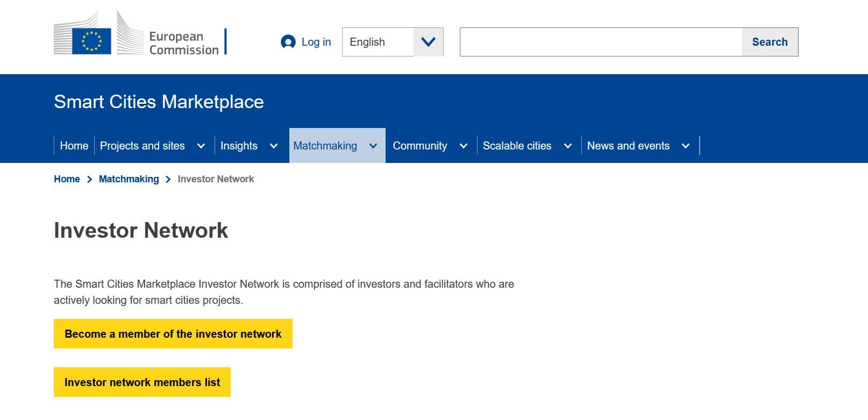The height and width of the screenshot is (420, 868).
Task: Open the Projects and sites menu item
Action: point(143,146)
